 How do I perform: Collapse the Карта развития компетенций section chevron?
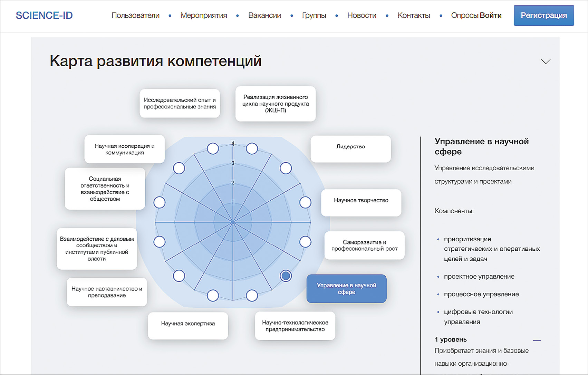[x=546, y=62]
